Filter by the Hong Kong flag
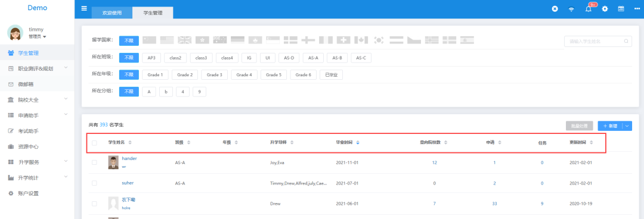 [203, 40]
